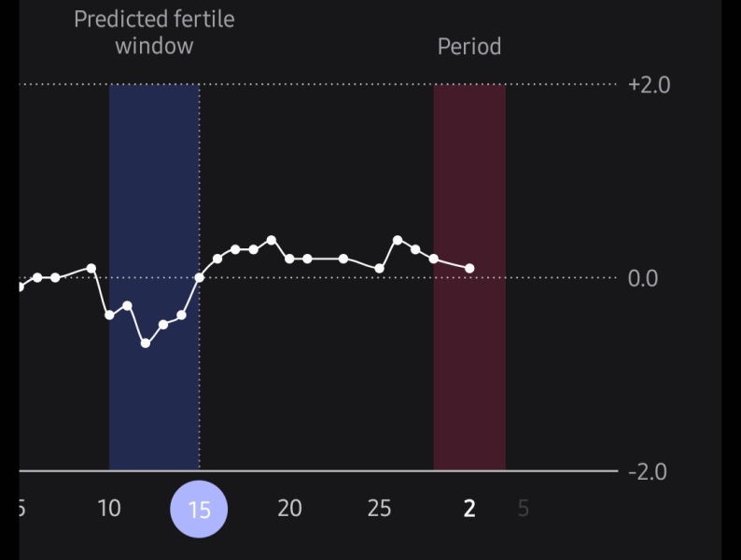Tap the red period band
The height and width of the screenshot is (560, 741).
point(469,373)
